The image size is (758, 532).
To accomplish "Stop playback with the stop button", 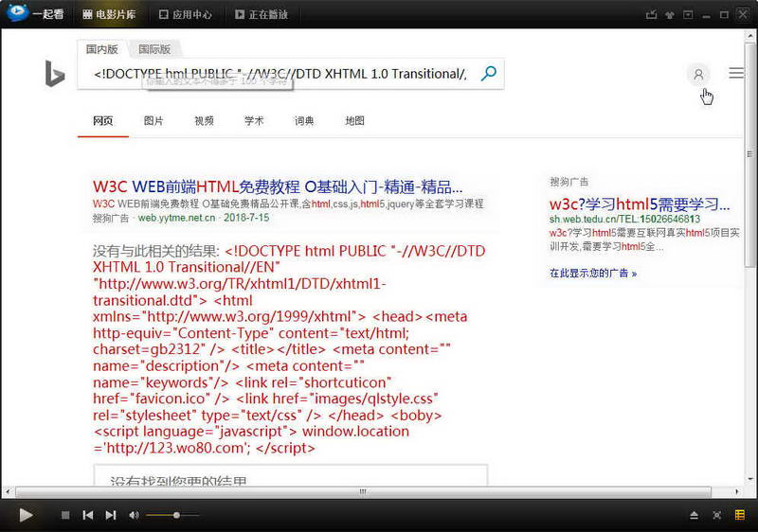I will click(65, 515).
